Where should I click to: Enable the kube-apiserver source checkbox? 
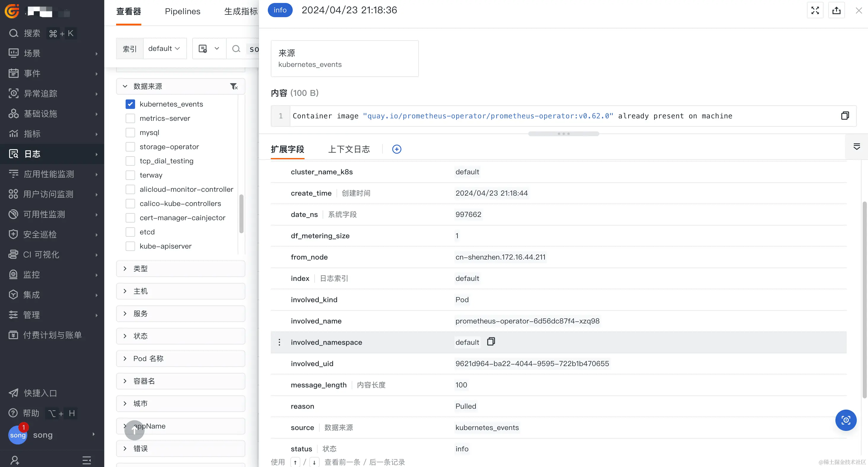130,246
